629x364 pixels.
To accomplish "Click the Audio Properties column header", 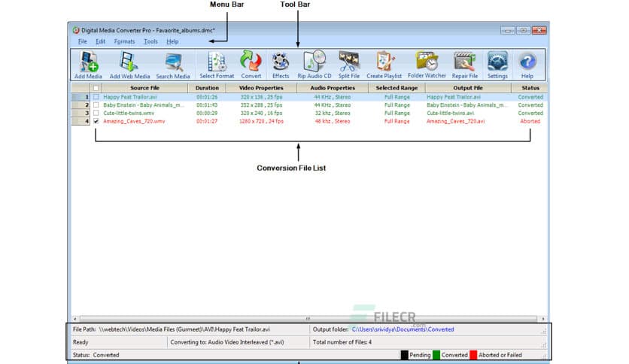I will [x=333, y=88].
